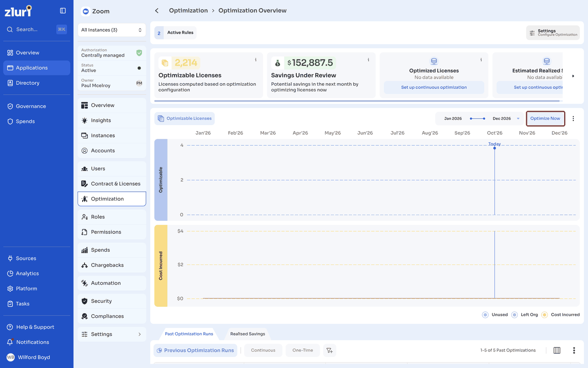Go back using the breadcrumb arrow
The width and height of the screenshot is (588, 368).
click(157, 11)
